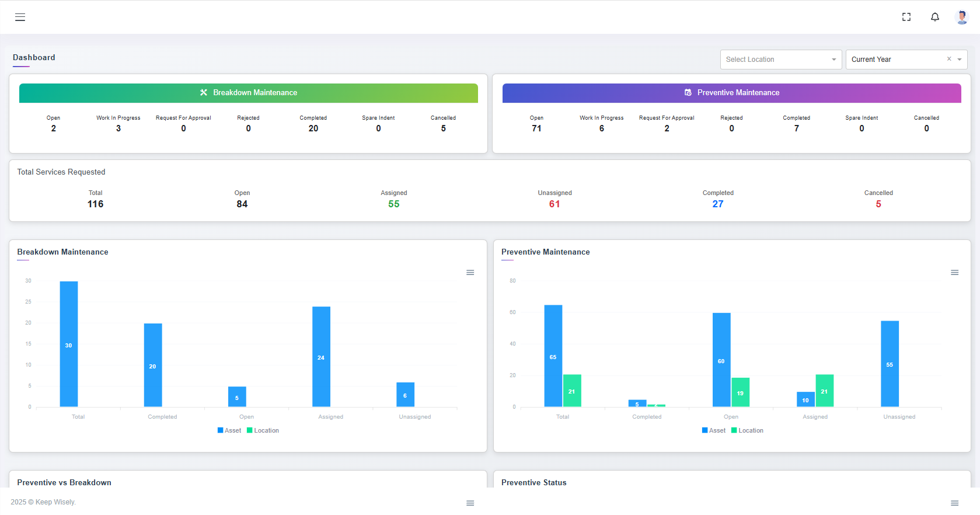Click Total Services Assigned value 55
This screenshot has height=515, width=980.
point(394,204)
